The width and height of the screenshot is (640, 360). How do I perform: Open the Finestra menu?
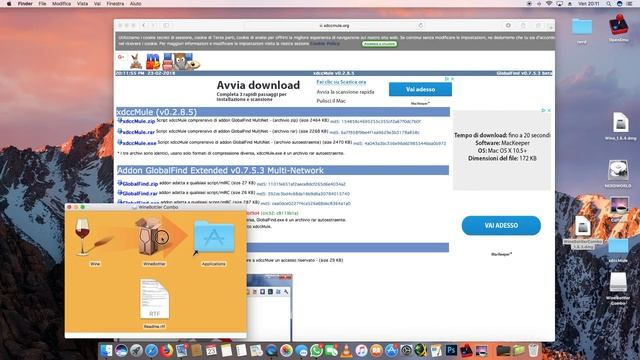point(115,4)
